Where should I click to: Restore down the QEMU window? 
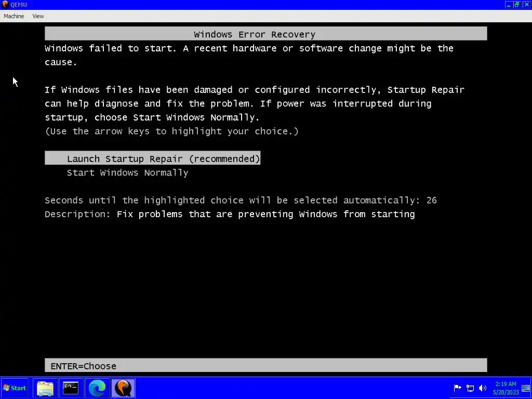(x=517, y=4)
